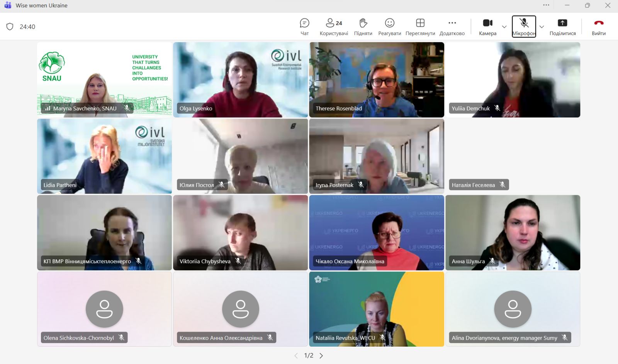Select Therese Rosenblad's video tile
Screen dimensions: 618x364
tap(377, 80)
